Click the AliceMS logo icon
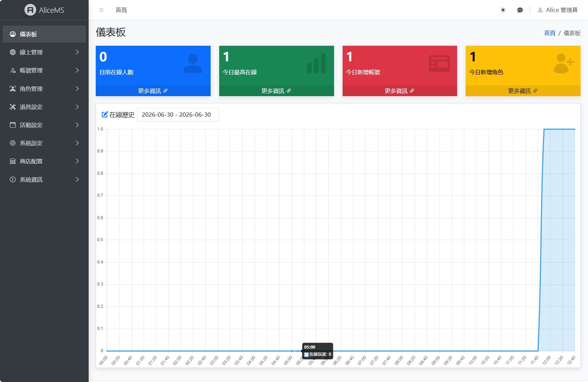Image resolution: width=588 pixels, height=382 pixels. (x=30, y=10)
